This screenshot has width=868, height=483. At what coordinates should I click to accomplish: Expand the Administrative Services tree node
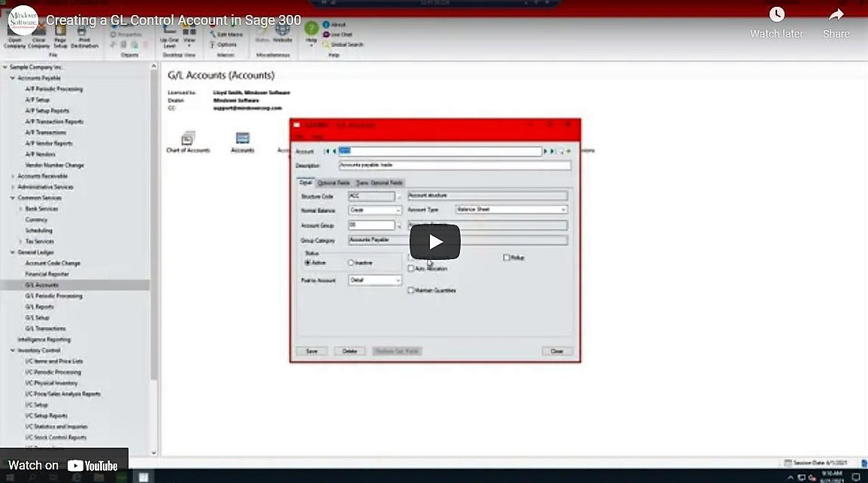[12, 187]
